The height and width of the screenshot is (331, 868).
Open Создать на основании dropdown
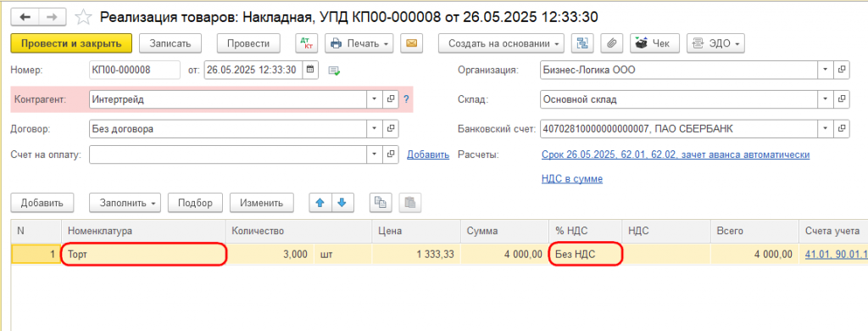click(x=501, y=42)
